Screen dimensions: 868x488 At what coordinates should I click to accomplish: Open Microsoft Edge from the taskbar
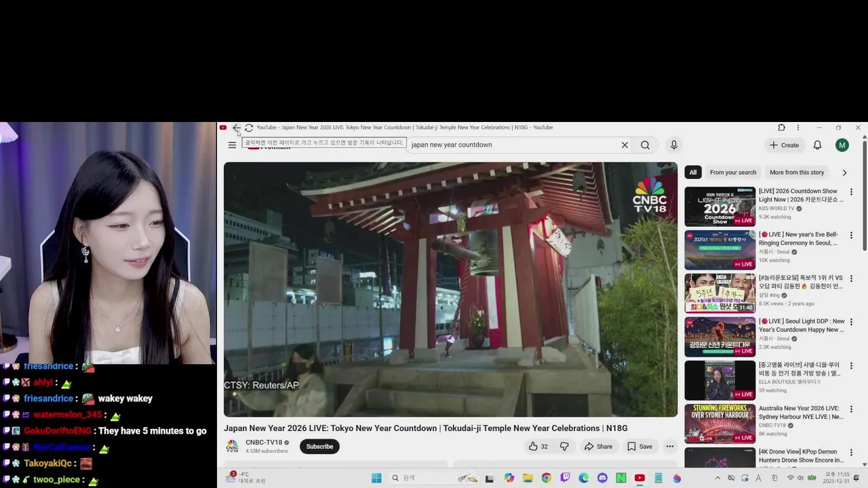click(x=583, y=478)
